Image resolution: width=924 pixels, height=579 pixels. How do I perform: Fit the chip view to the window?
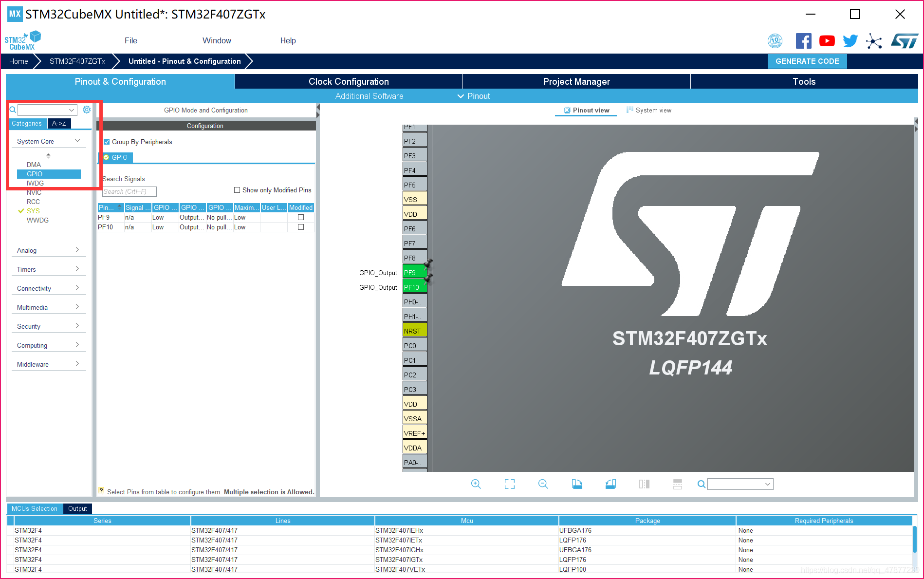point(510,484)
